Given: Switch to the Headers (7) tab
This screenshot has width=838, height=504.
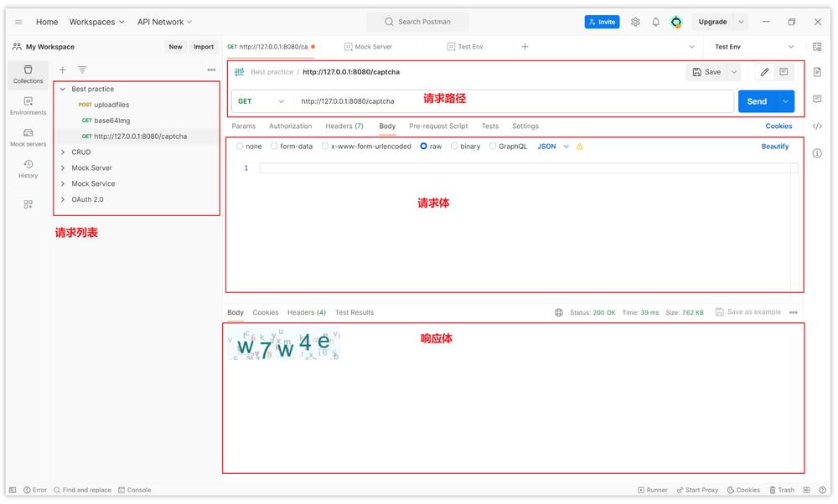Looking at the screenshot, I should click(344, 126).
